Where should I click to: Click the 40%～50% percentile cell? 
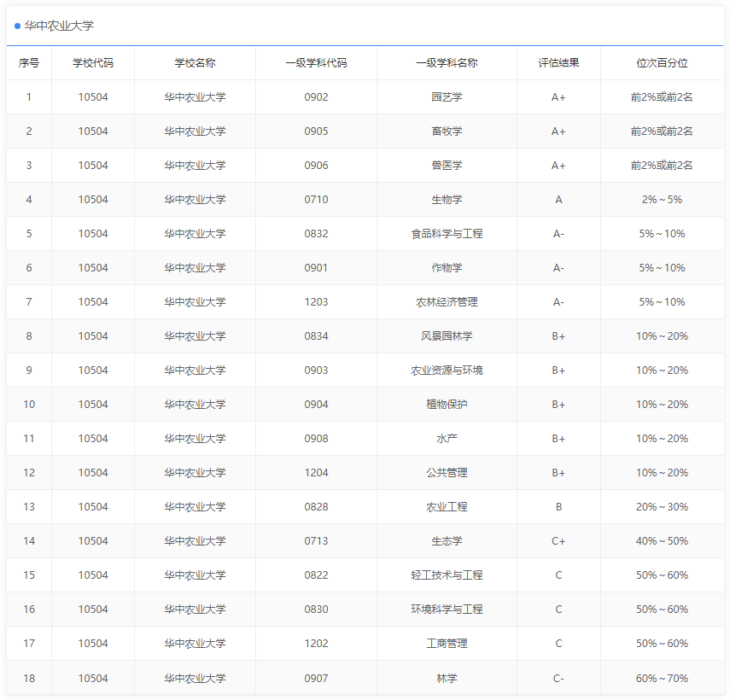[x=662, y=541]
